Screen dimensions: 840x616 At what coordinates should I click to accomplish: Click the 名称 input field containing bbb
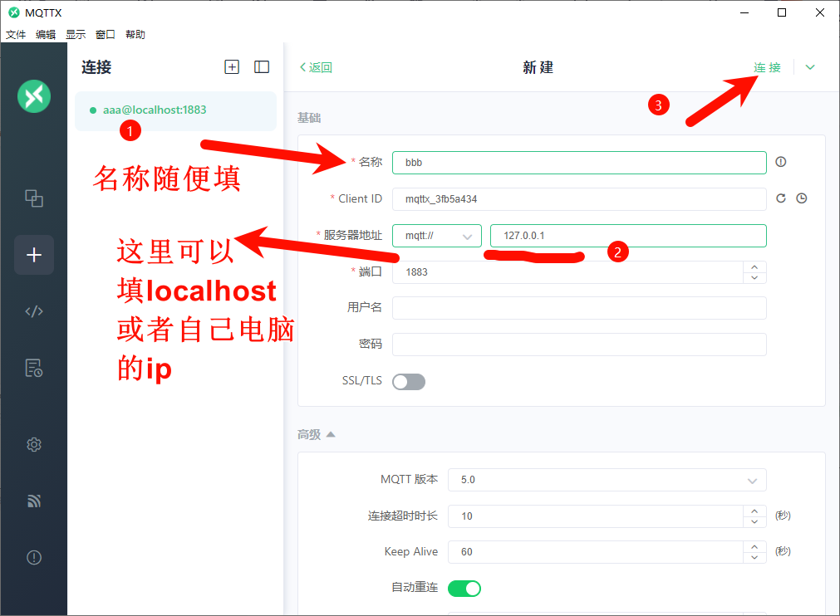coord(579,163)
